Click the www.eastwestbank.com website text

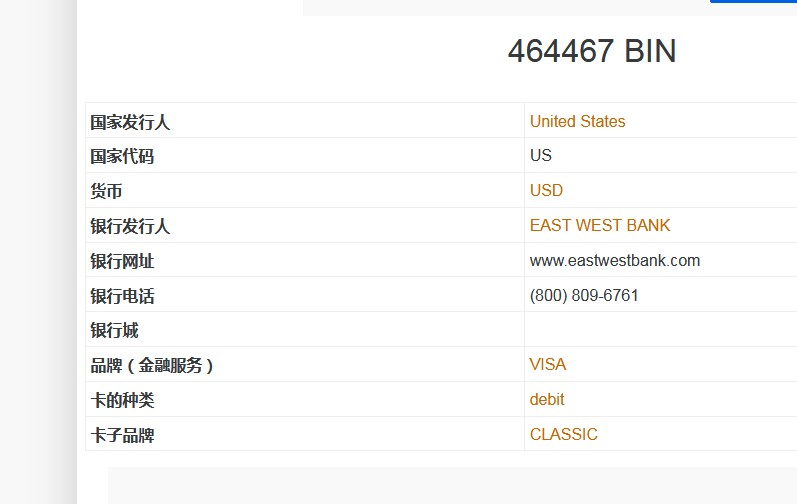[615, 261]
